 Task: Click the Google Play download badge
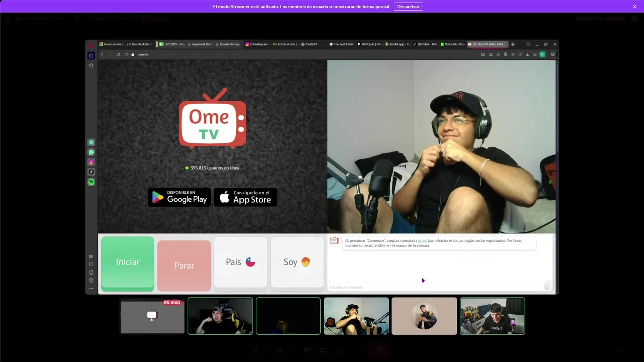[x=180, y=197]
